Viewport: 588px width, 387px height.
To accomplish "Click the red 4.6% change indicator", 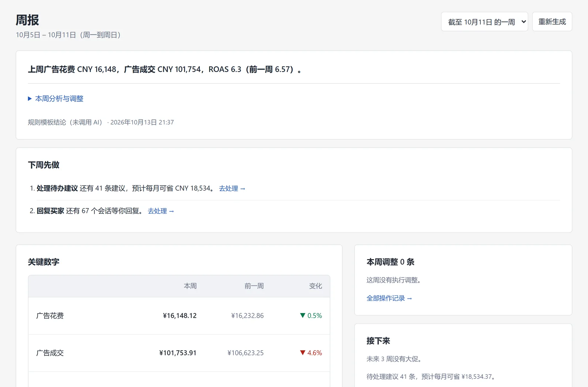I will coord(311,353).
